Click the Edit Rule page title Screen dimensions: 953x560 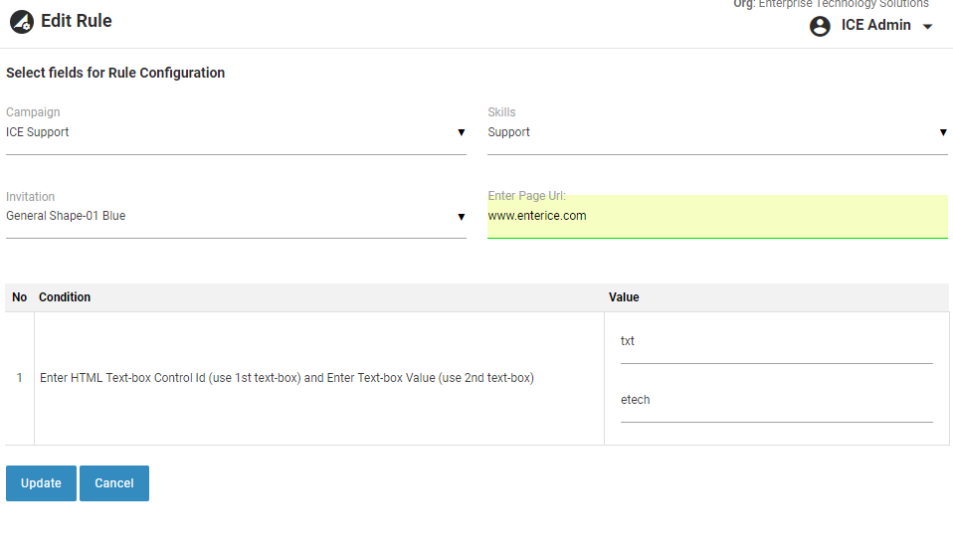77,21
